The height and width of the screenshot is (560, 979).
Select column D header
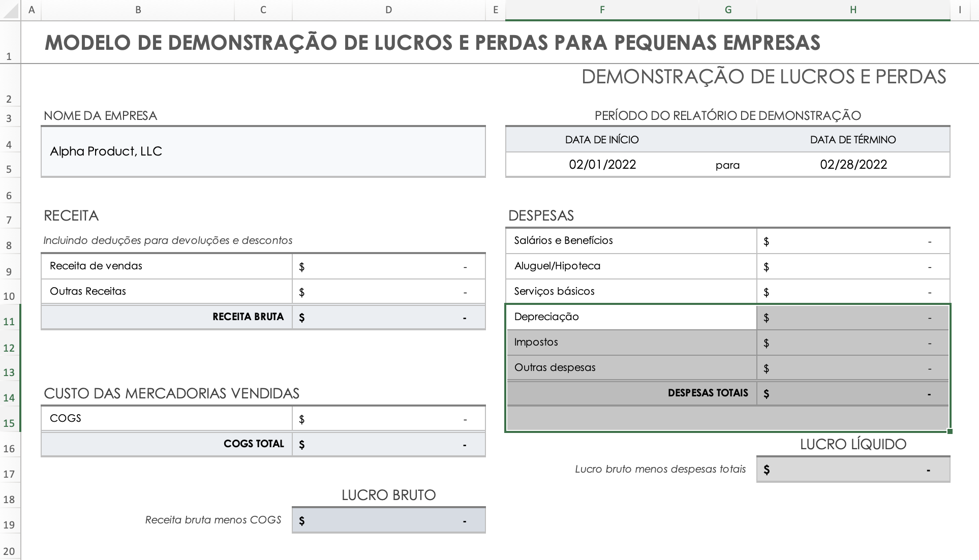pos(388,10)
